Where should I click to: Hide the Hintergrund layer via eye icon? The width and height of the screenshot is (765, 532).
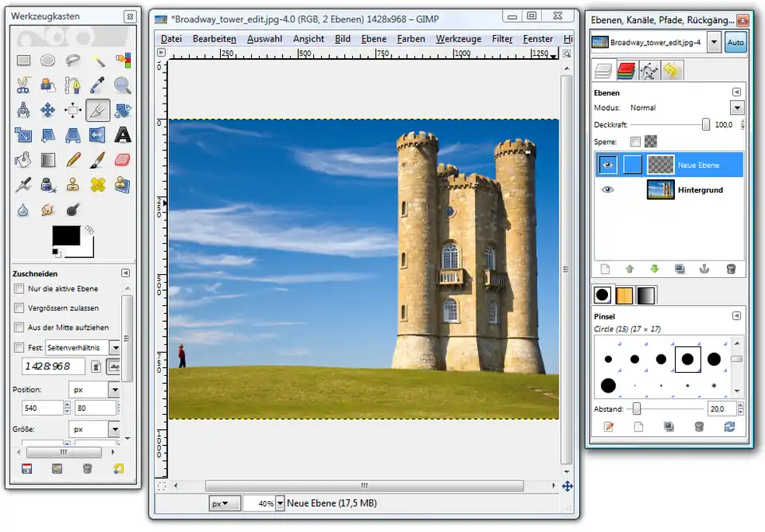(x=609, y=190)
